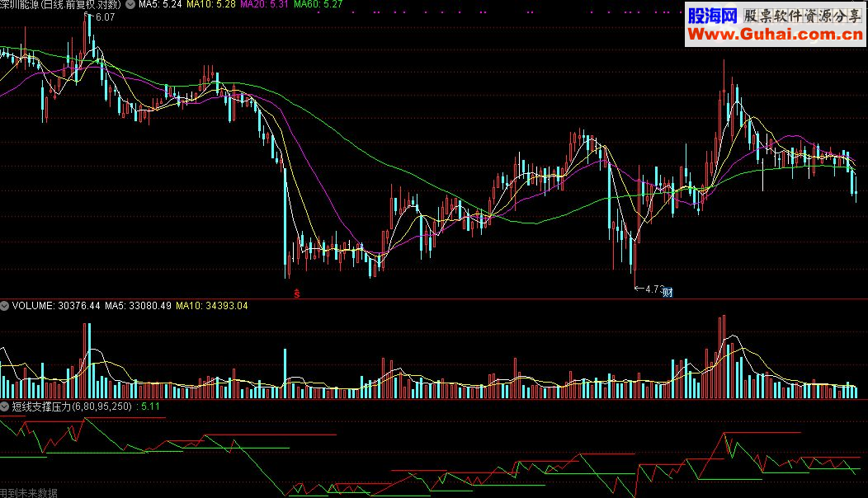This screenshot has width=868, height=498.
Task: Click the VOLUME: 30376.44 value
Action: 56,305
